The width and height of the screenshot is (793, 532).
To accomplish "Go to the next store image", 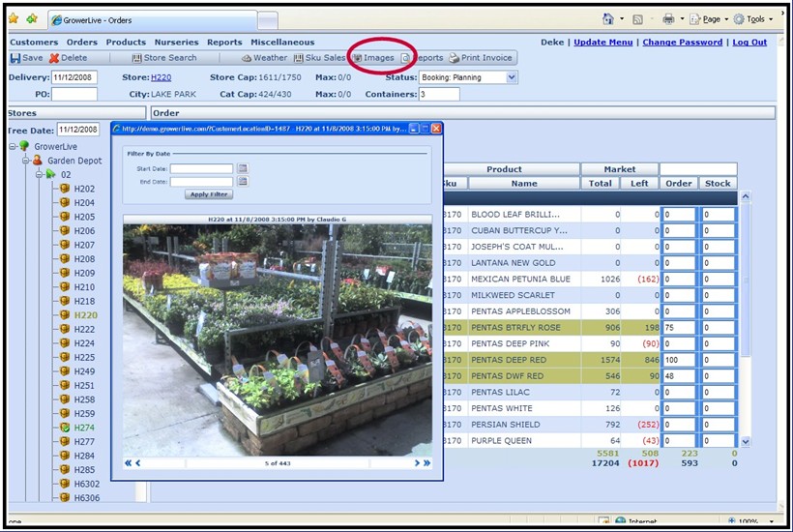I will (x=417, y=463).
